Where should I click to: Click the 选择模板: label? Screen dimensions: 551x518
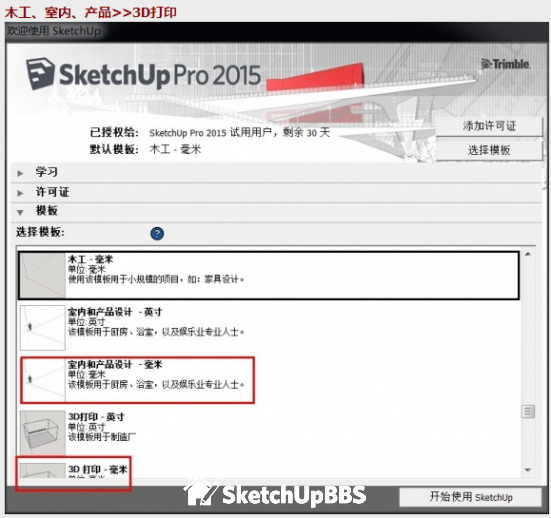click(40, 232)
